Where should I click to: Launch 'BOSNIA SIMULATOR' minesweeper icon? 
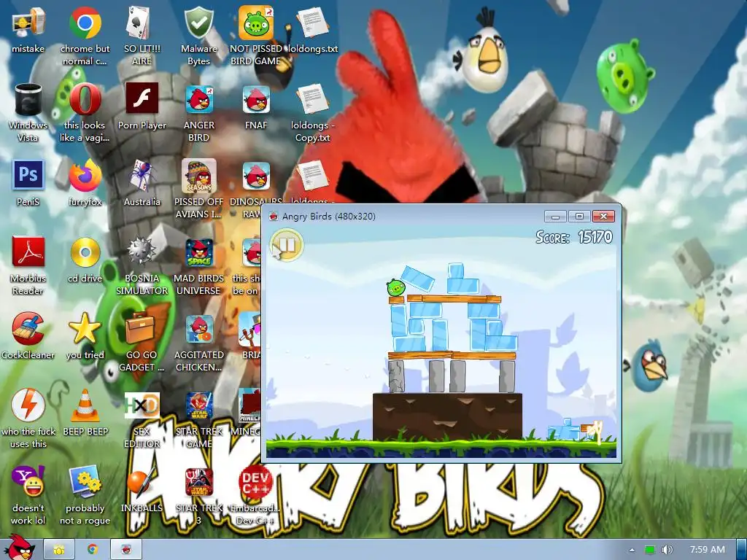142,265
